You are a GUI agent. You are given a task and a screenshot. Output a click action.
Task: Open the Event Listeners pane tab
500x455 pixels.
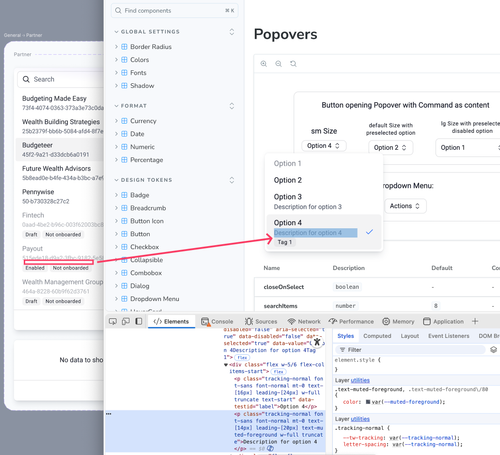pyautogui.click(x=449, y=336)
